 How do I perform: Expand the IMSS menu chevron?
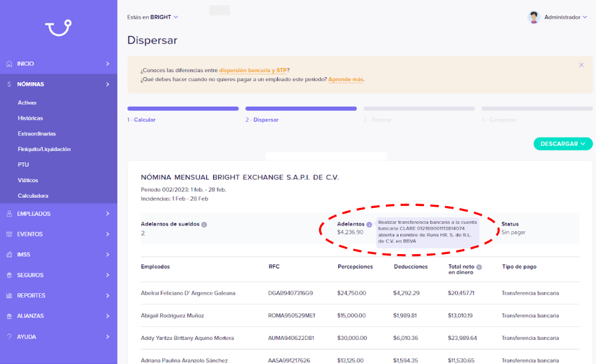click(108, 255)
